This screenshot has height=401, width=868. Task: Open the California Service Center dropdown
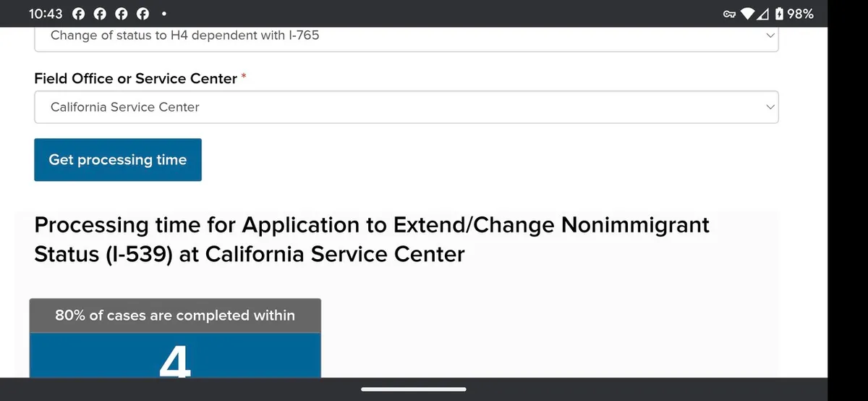405,107
